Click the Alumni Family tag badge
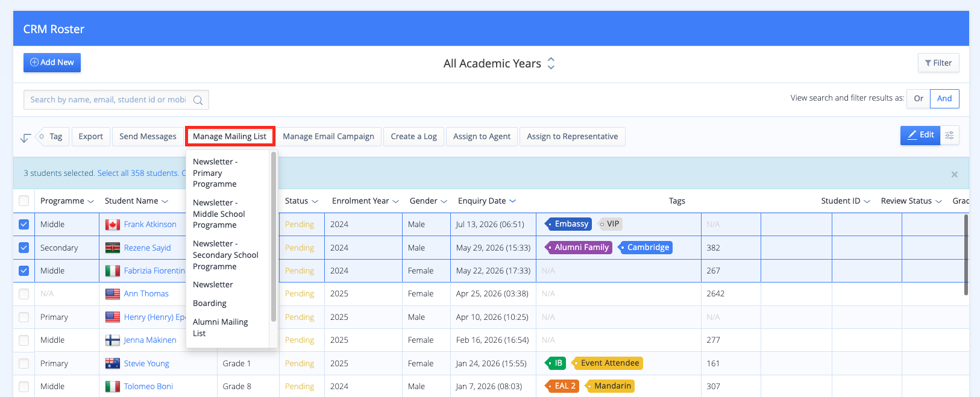The height and width of the screenshot is (397, 980). [579, 248]
